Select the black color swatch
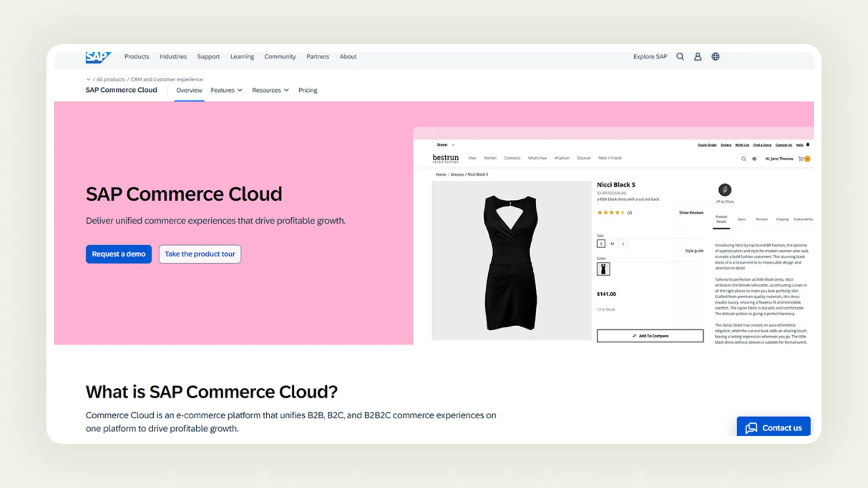Image resolution: width=868 pixels, height=488 pixels. coord(603,268)
